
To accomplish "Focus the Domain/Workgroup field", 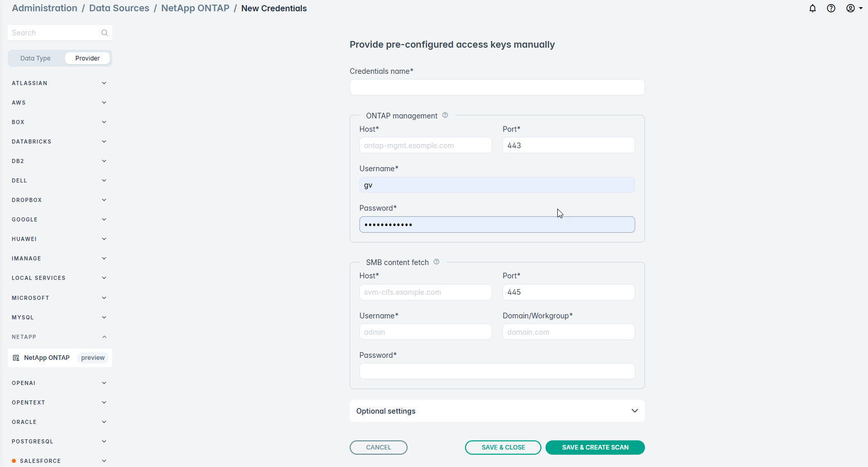I will [x=569, y=332].
